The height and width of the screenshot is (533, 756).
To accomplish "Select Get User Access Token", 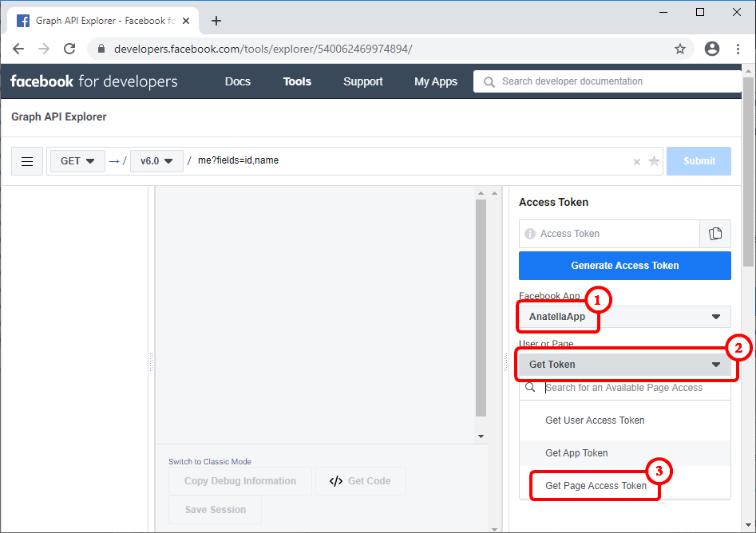I will click(624, 420).
